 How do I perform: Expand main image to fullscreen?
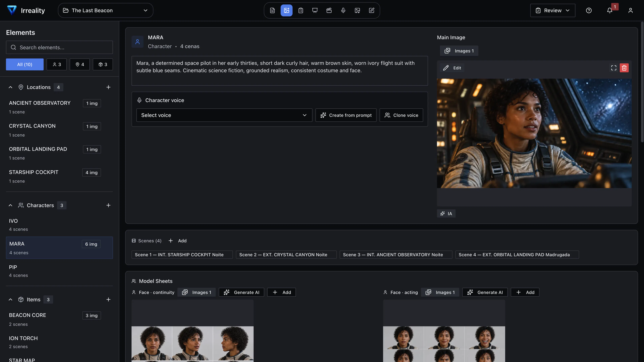pos(614,68)
